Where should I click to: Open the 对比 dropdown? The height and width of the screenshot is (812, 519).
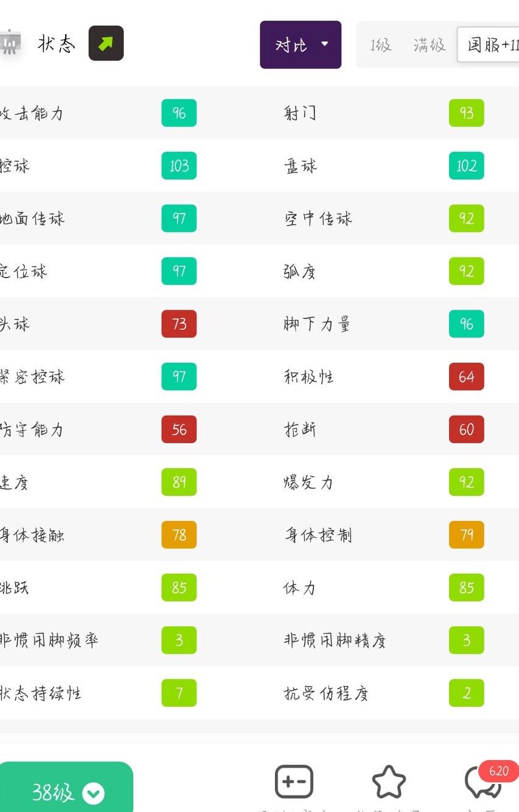click(301, 44)
